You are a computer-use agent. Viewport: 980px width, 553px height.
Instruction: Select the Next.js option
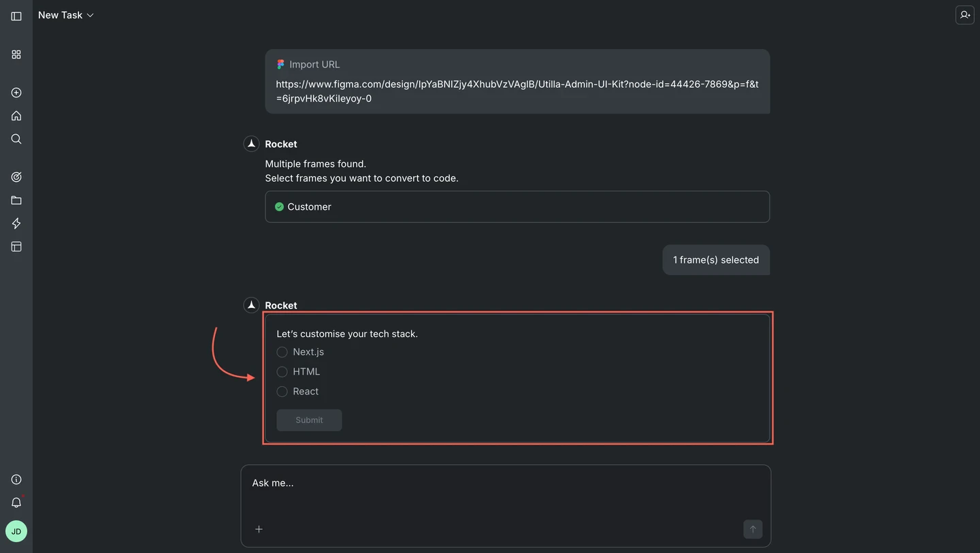click(282, 352)
